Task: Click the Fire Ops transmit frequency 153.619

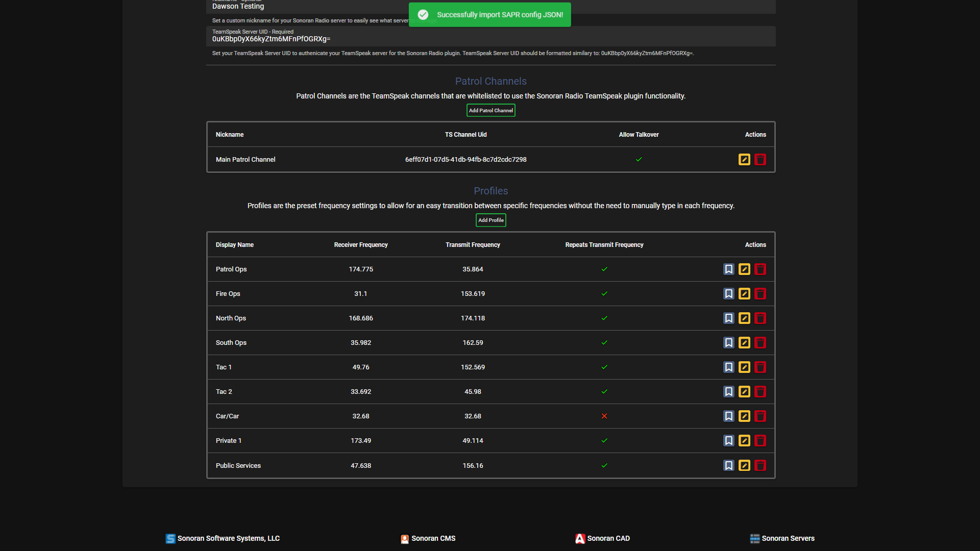Action: 473,294
